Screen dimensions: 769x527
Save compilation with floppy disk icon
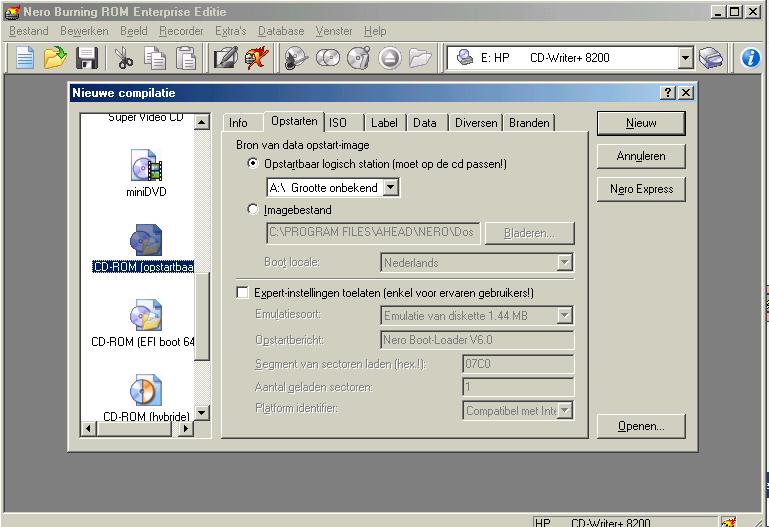click(x=87, y=57)
